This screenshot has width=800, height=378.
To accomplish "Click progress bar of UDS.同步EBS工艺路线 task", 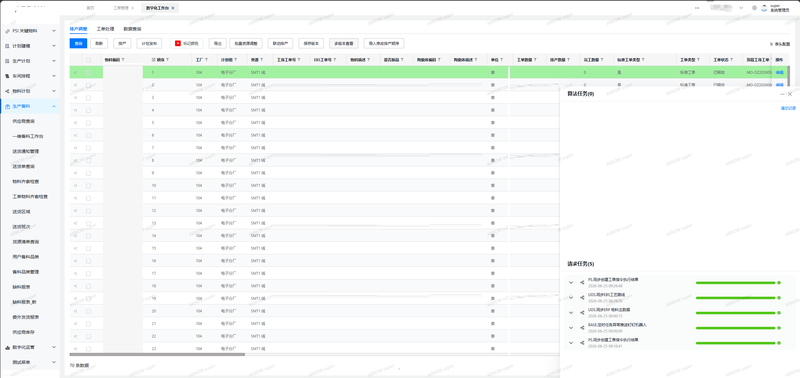I will coord(735,298).
